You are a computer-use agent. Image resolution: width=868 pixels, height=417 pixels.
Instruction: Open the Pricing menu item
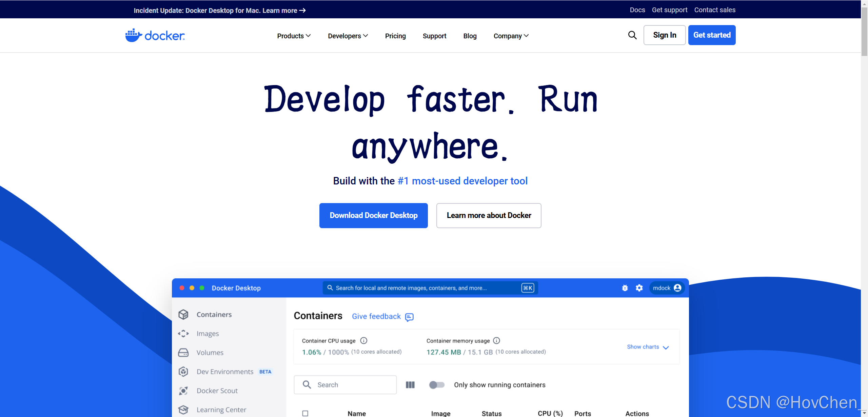(x=395, y=36)
